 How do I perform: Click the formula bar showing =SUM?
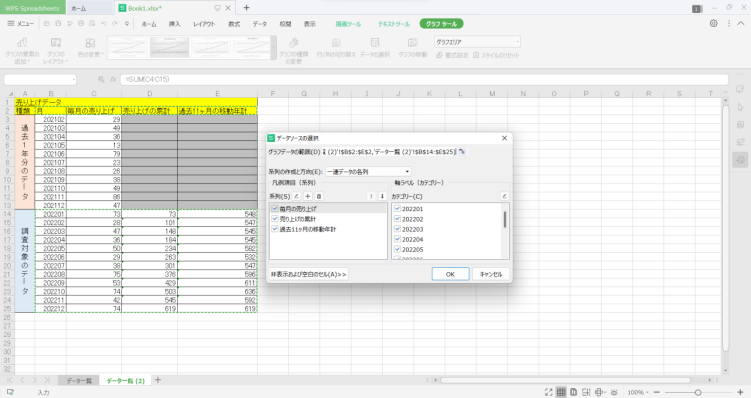pyautogui.click(x=424, y=80)
